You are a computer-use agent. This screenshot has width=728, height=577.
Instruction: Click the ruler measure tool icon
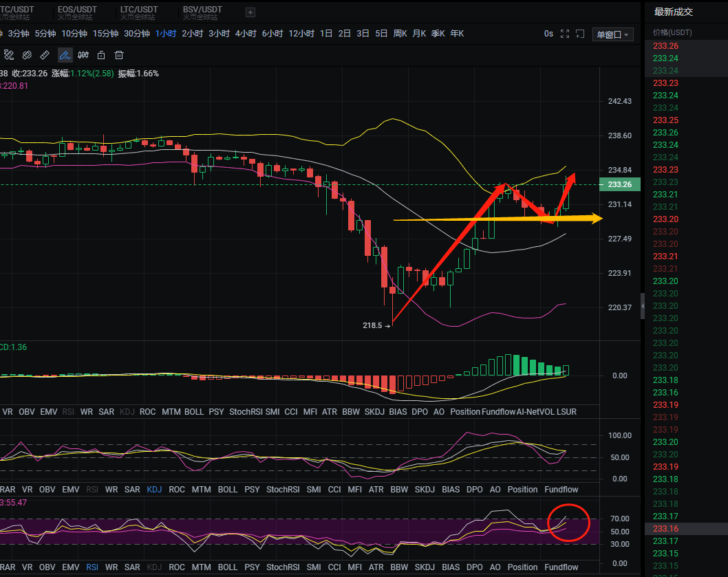(45, 55)
